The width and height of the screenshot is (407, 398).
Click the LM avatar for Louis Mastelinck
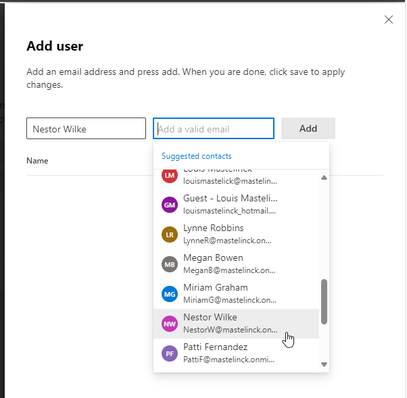[x=169, y=175]
